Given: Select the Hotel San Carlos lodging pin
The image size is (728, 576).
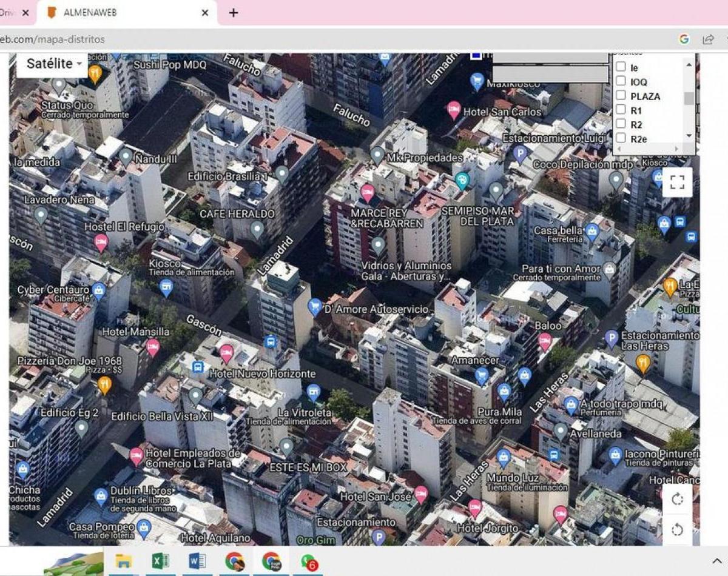Looking at the screenshot, I should pos(454,110).
